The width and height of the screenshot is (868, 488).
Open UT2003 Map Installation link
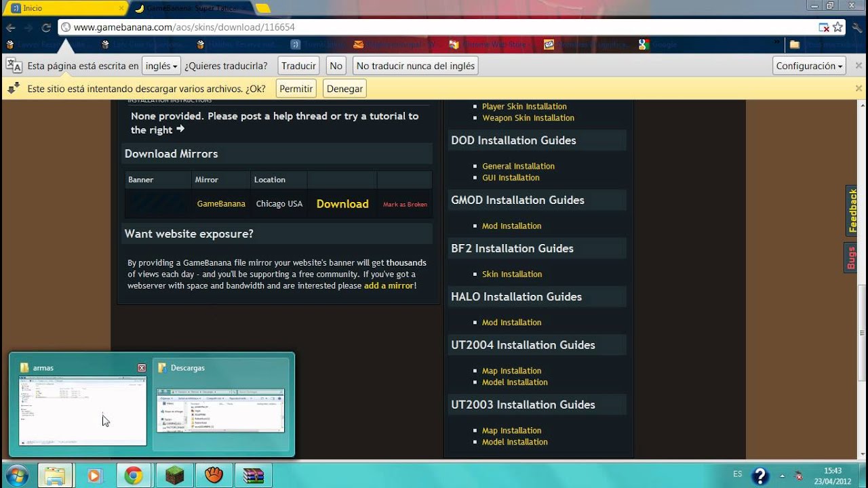point(511,430)
